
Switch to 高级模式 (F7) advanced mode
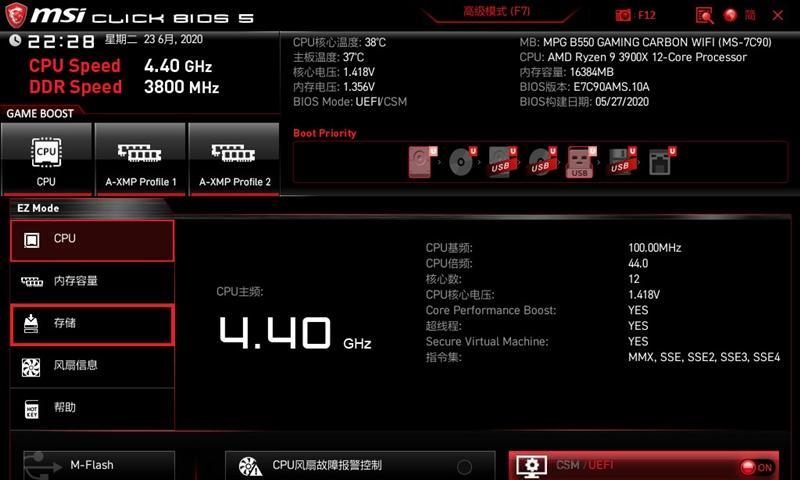point(496,11)
